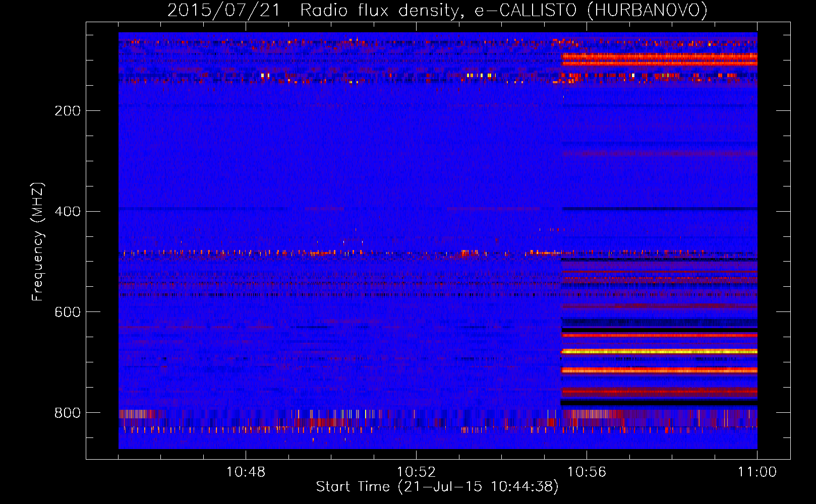Click the 10:56 time tick label
The width and height of the screenshot is (816, 504).
[587, 472]
